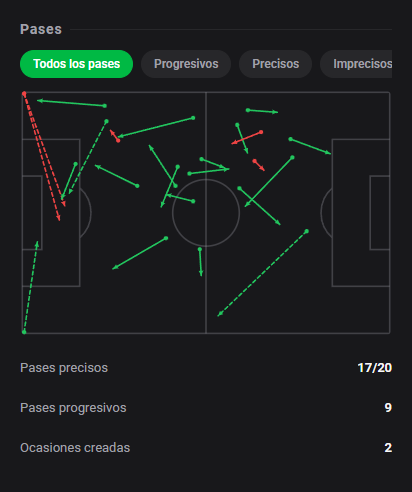
Task: Click the left goal area box on the pitch
Action: click(32, 213)
